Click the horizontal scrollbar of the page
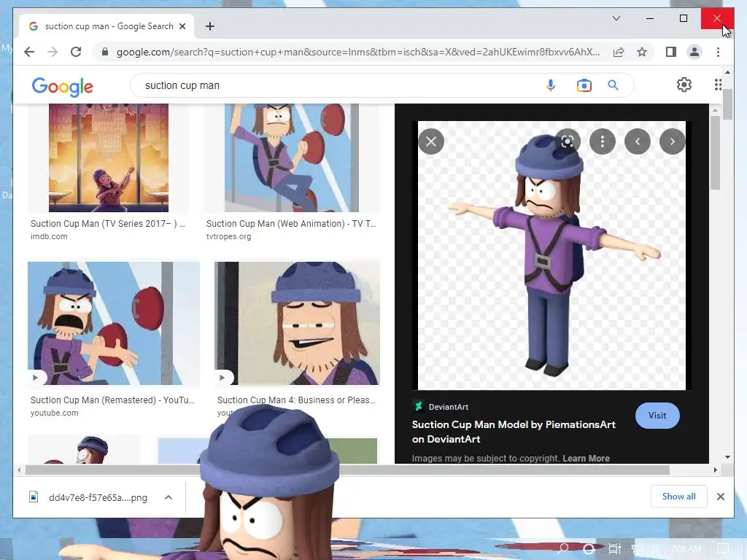Image resolution: width=747 pixels, height=560 pixels. (x=348, y=470)
